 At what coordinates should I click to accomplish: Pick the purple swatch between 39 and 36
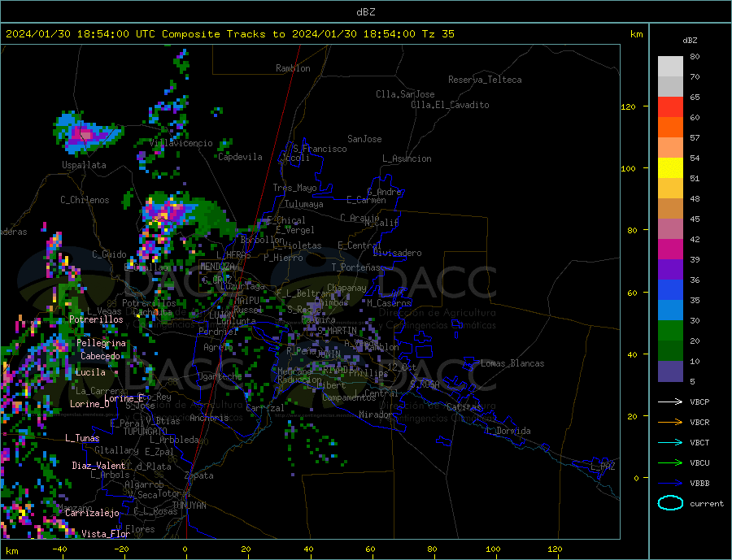point(670,270)
